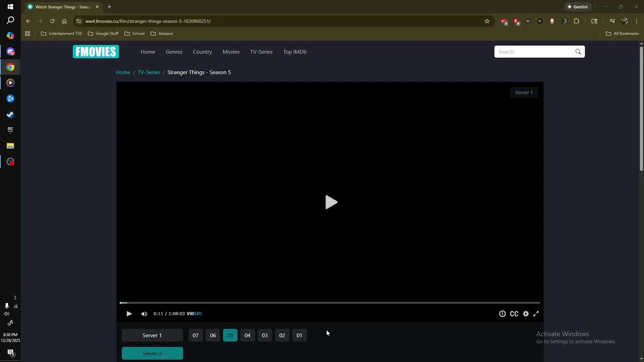Image resolution: width=644 pixels, height=362 pixels.
Task: Open a new browser tab
Action: pos(109,7)
